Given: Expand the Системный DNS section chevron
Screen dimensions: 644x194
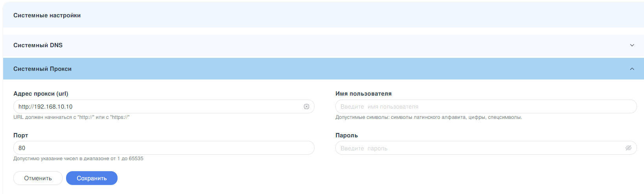Looking at the screenshot, I should 632,45.
